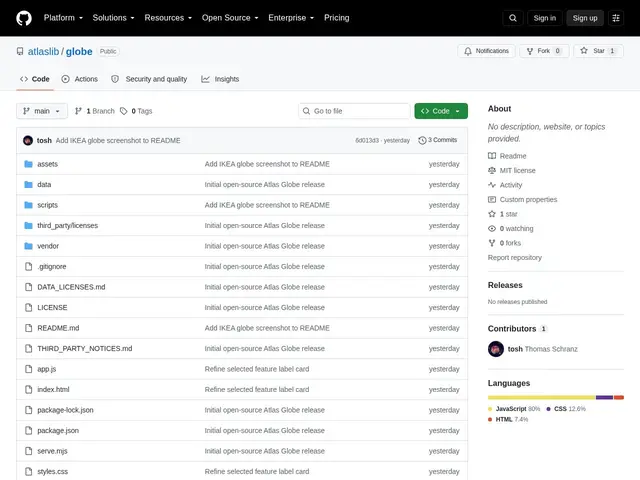Screen dimensions: 640x480
Task: Click the Fork button
Action: click(x=544, y=51)
